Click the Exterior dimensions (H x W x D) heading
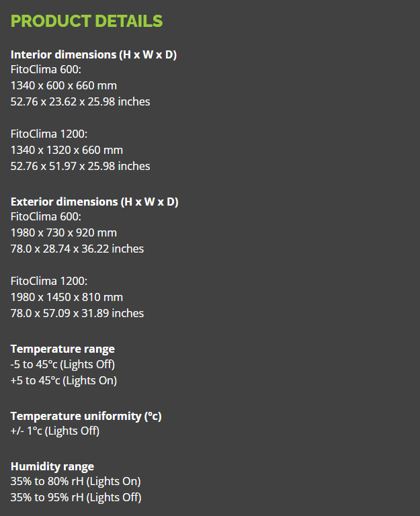 [95, 202]
